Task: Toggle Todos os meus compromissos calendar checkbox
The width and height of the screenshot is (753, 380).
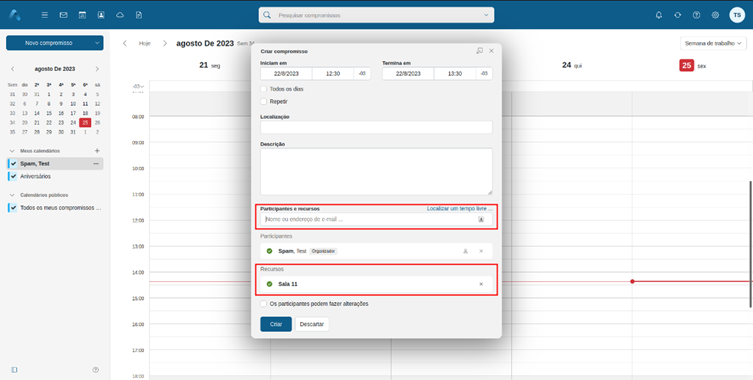Action: 13,208
